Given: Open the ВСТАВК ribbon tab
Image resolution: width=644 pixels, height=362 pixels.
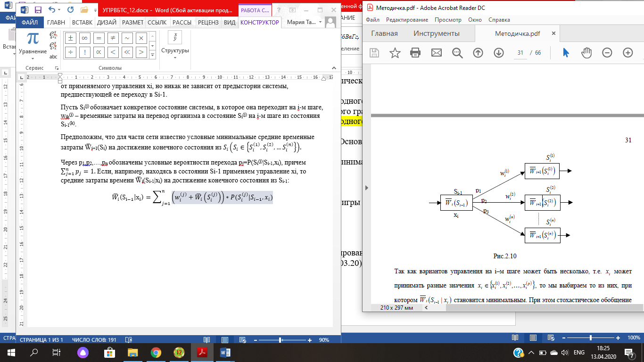Looking at the screenshot, I should coord(82,22).
